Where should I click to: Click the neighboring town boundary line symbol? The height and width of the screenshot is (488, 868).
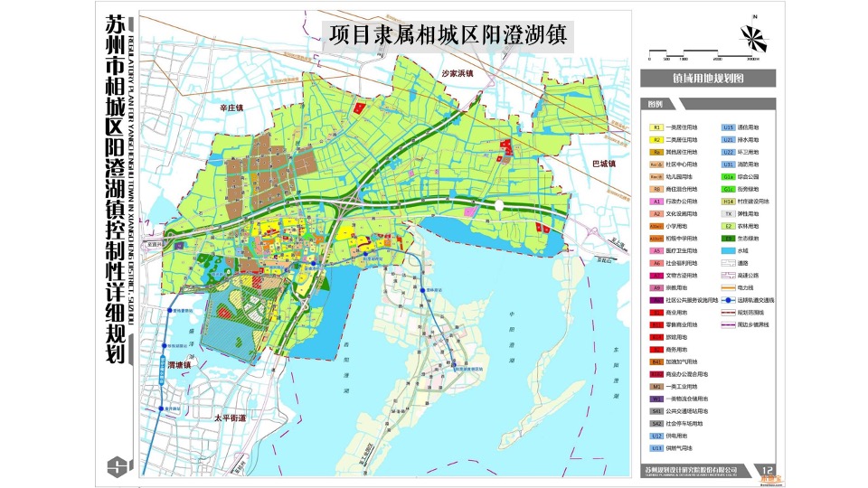[x=730, y=324]
